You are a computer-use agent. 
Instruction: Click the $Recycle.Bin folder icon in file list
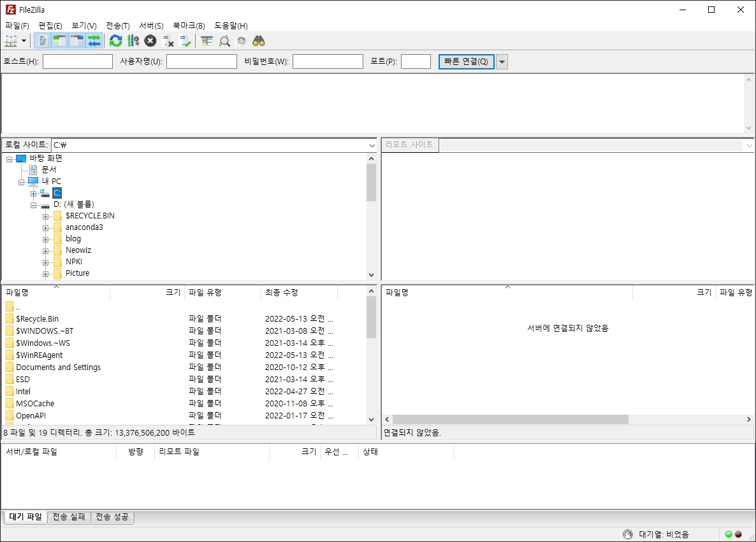pos(10,318)
